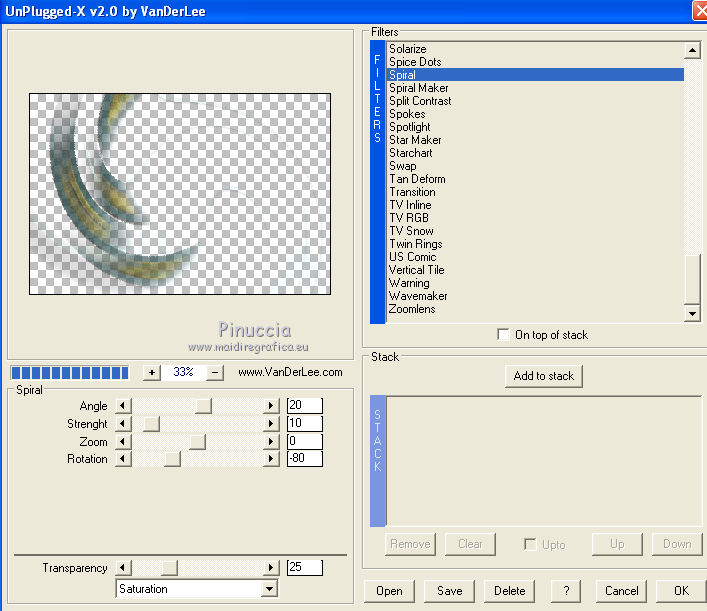Click the Rotation slider right arrow
The width and height of the screenshot is (707, 611).
pos(270,459)
